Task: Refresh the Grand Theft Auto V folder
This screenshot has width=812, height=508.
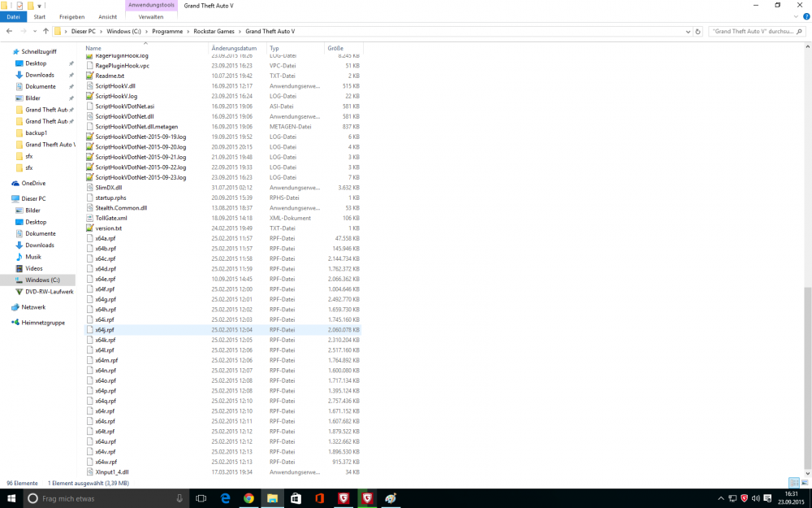Action: (x=698, y=32)
